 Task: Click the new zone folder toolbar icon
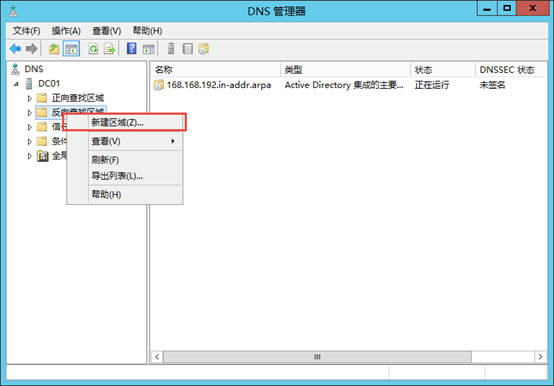[204, 49]
